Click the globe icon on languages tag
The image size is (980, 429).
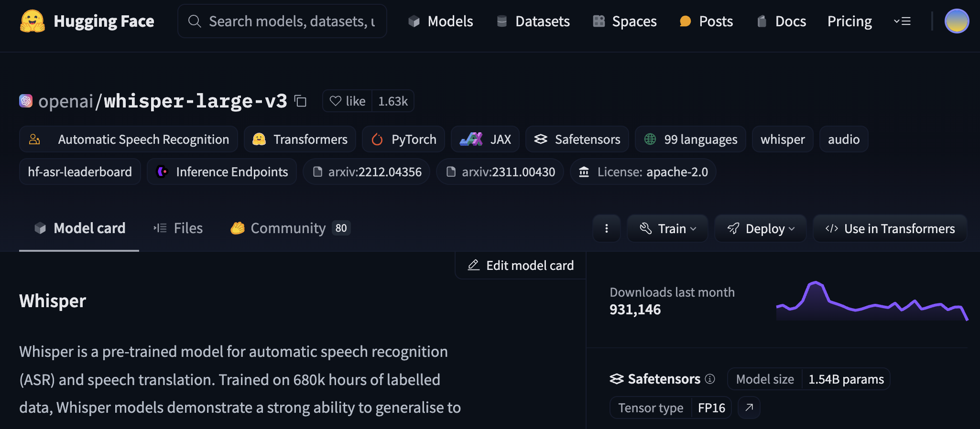point(650,139)
